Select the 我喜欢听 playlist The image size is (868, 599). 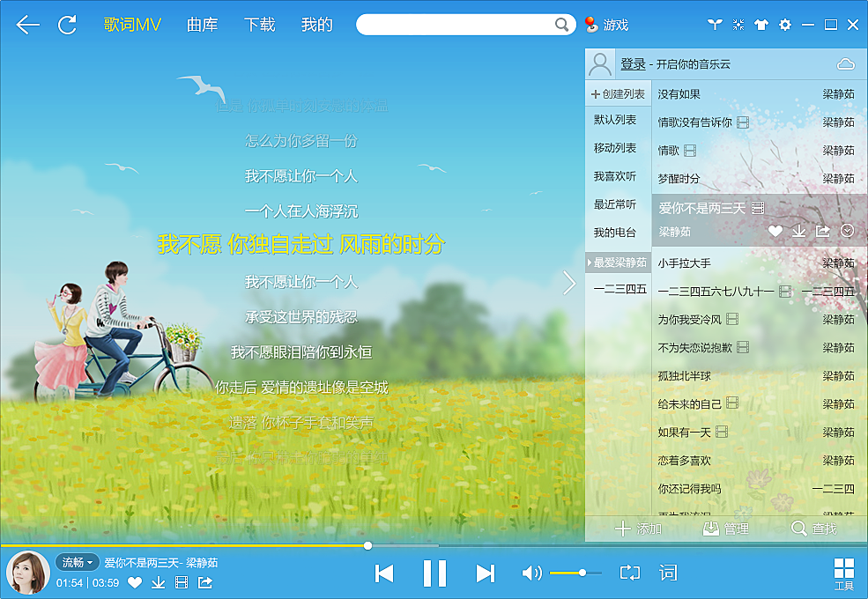point(615,176)
